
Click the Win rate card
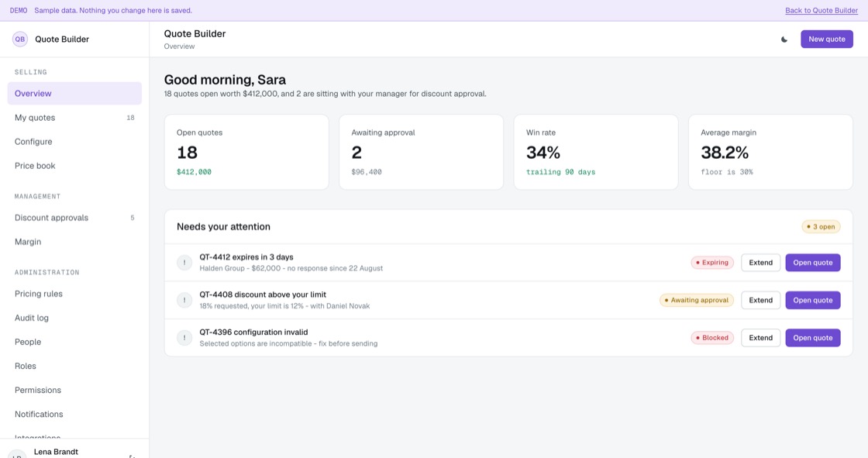click(x=596, y=153)
